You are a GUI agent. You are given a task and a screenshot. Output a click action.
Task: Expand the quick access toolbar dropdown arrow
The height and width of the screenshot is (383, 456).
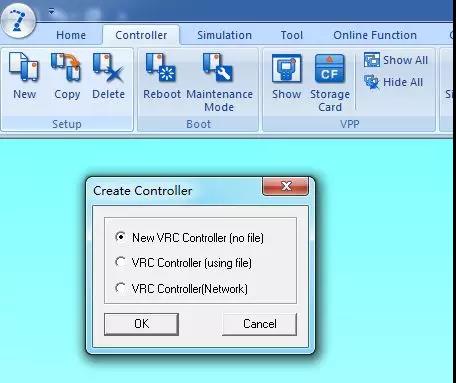pyautogui.click(x=51, y=12)
